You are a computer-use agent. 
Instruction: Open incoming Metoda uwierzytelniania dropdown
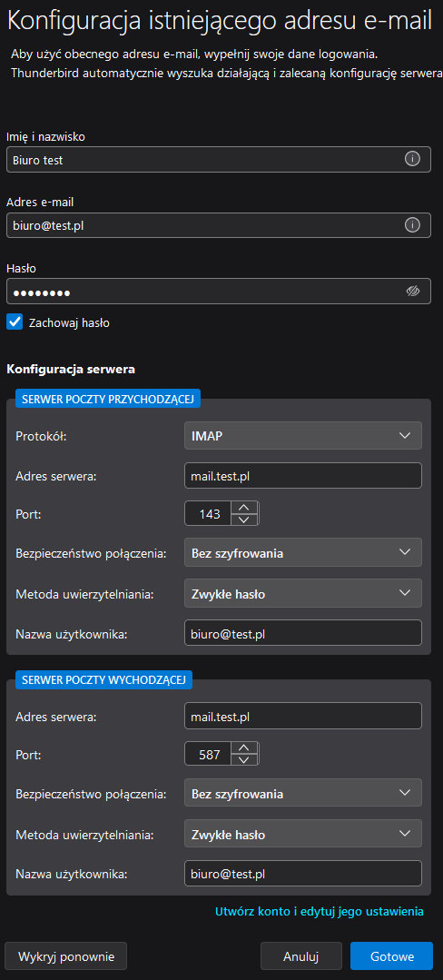tap(303, 594)
